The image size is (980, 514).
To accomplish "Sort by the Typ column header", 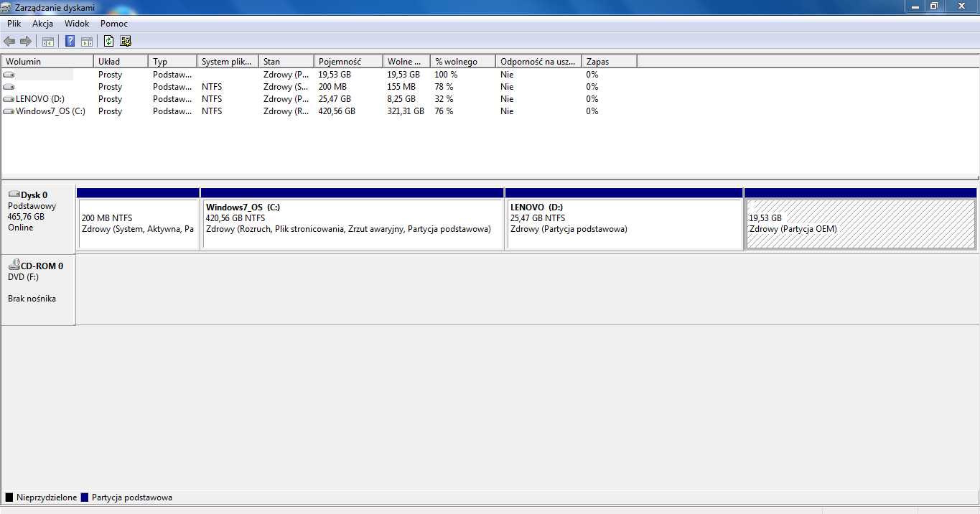I will click(x=172, y=62).
